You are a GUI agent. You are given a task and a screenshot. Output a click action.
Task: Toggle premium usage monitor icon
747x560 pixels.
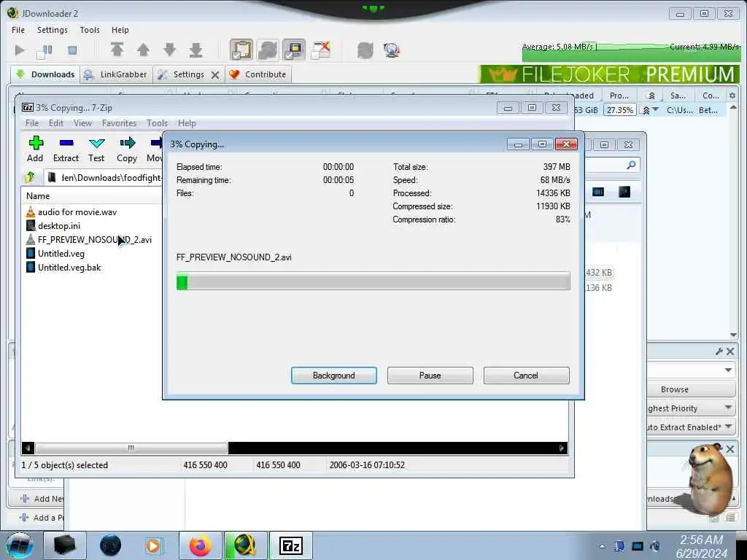(x=294, y=50)
